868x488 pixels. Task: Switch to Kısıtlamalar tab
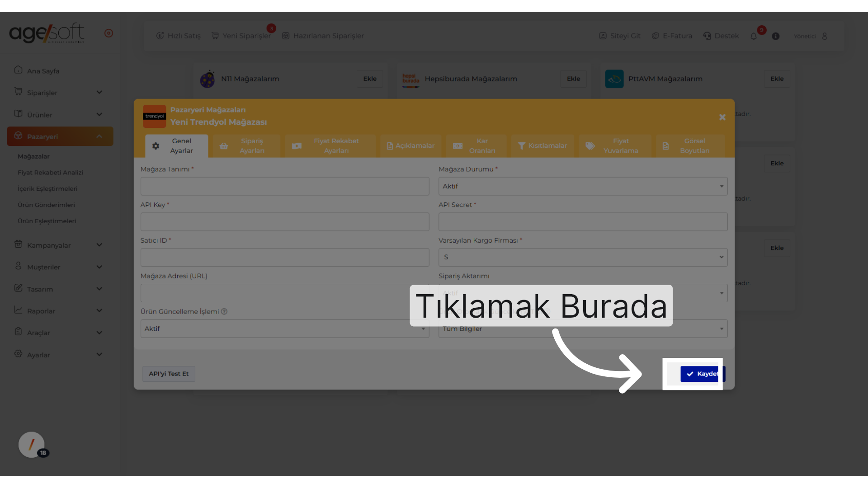542,146
